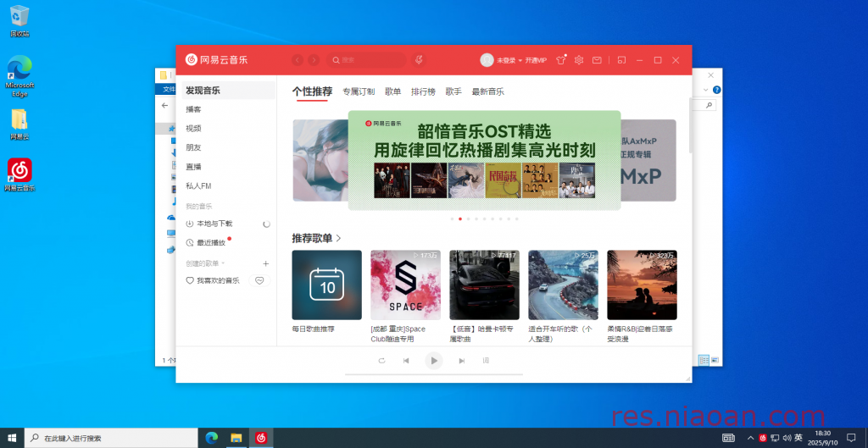Toggle the loop playback mode button
The height and width of the screenshot is (448, 868).
click(x=381, y=361)
